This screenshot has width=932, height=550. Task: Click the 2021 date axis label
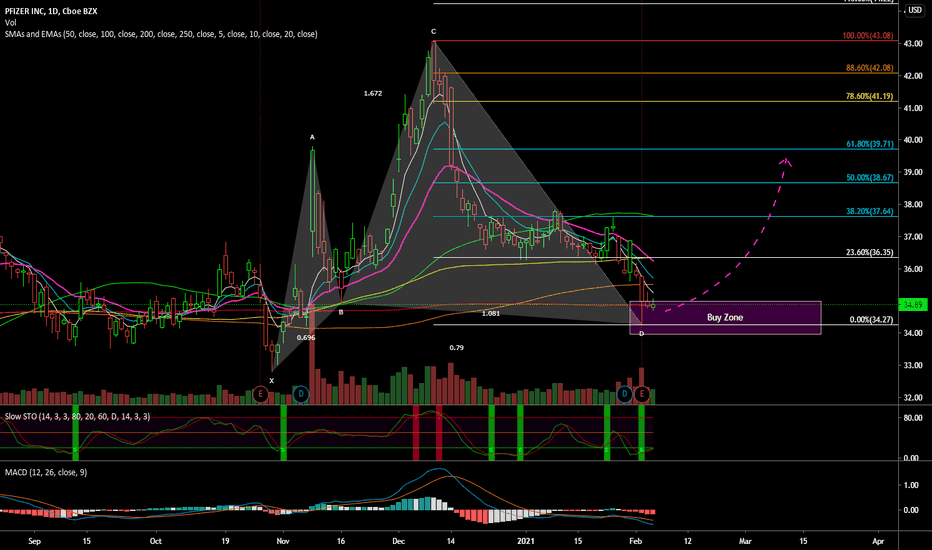coord(526,541)
